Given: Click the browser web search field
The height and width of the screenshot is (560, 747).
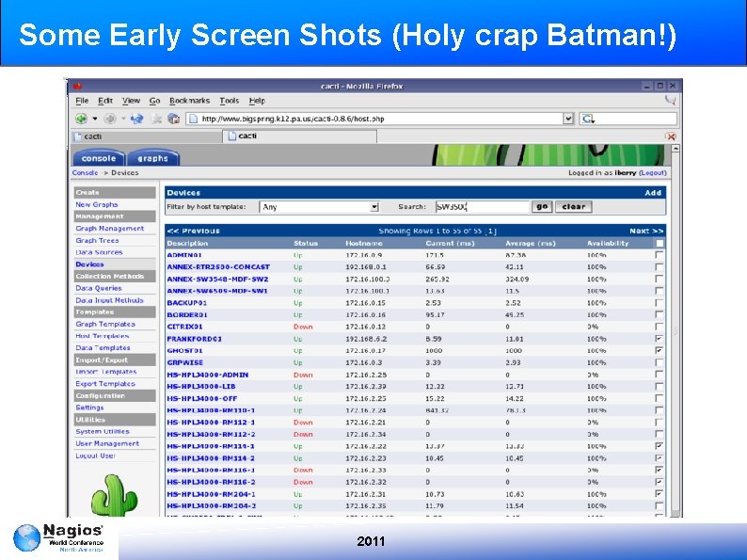Looking at the screenshot, I should coord(628,119).
